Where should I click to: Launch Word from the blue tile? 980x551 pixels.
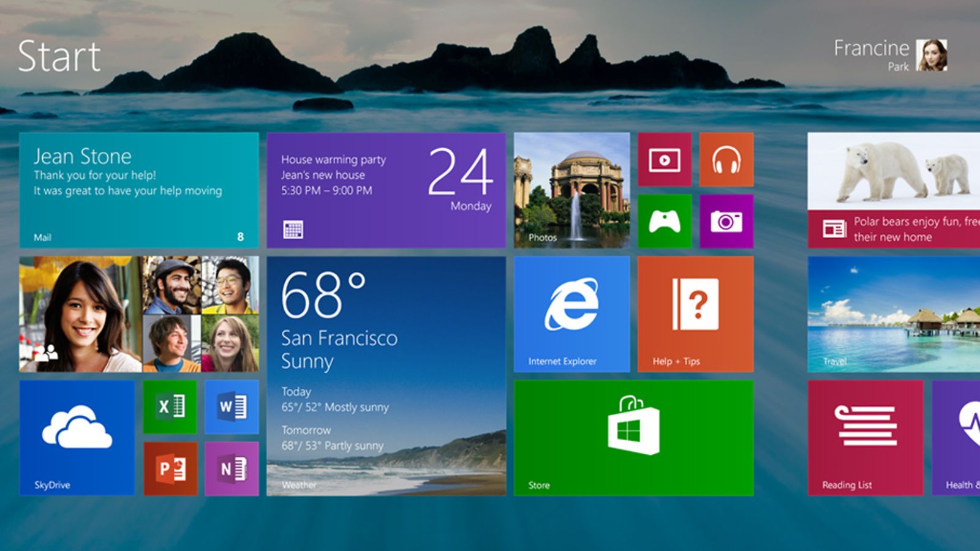click(x=232, y=407)
